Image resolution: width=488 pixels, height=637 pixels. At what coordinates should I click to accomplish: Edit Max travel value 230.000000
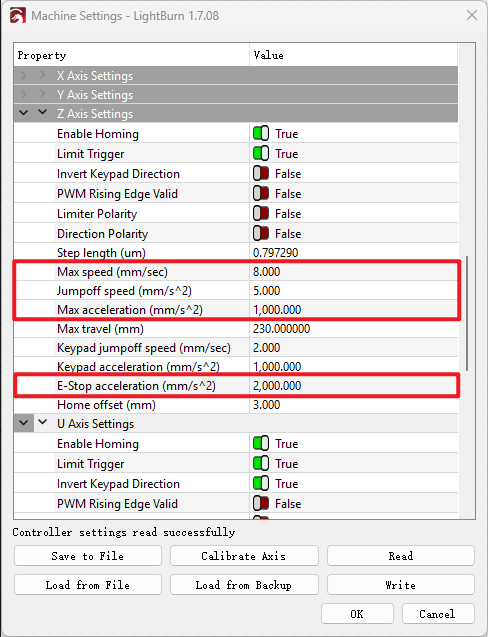point(282,329)
